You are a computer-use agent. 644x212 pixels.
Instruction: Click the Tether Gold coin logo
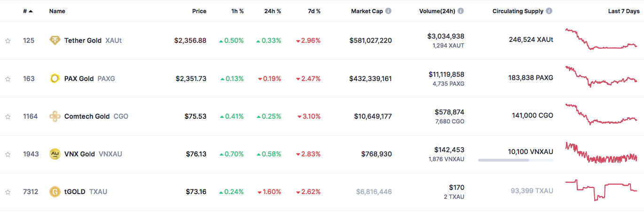click(x=55, y=41)
